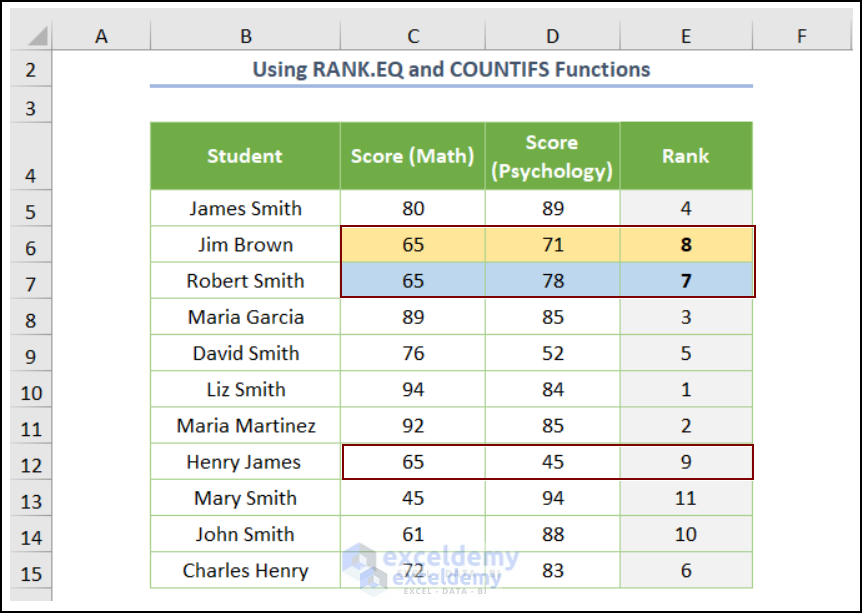
Task: Select the 'Liz Smith' cell
Action: click(x=245, y=389)
